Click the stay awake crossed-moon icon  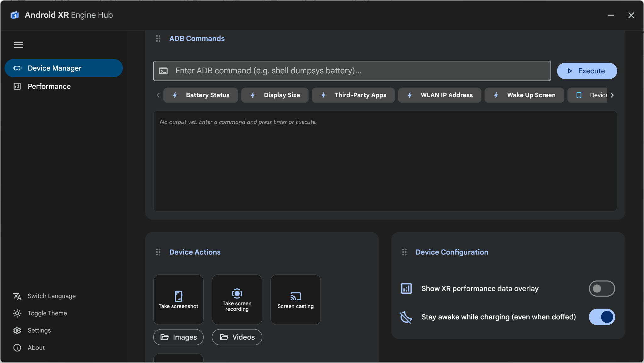[406, 317]
